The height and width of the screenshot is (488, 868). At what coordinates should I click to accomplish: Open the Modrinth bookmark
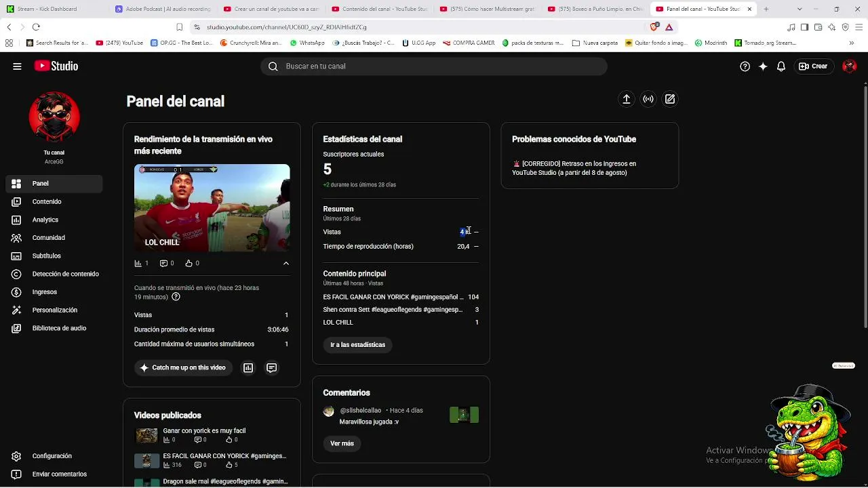[711, 43]
